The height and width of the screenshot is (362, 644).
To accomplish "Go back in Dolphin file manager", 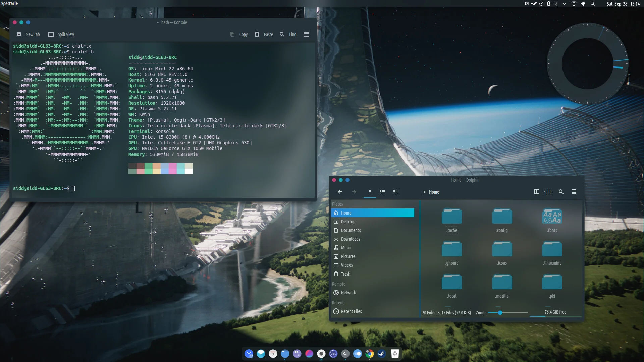I will [x=340, y=192].
